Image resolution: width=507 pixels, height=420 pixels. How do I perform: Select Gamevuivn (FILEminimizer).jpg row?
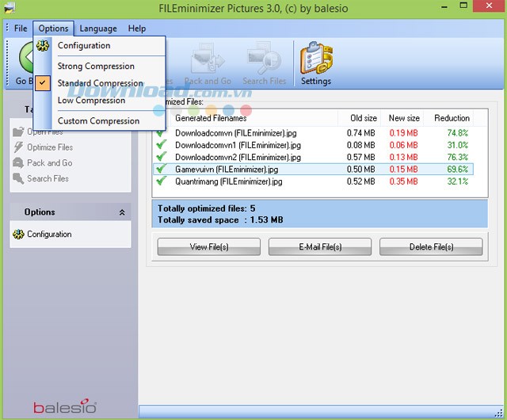(313, 170)
